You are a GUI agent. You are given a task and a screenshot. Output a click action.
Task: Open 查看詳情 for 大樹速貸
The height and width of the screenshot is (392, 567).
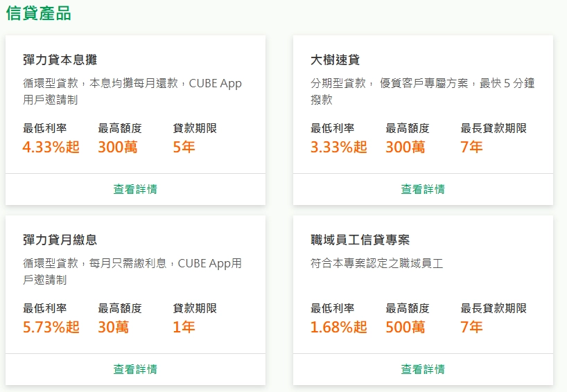[423, 189]
